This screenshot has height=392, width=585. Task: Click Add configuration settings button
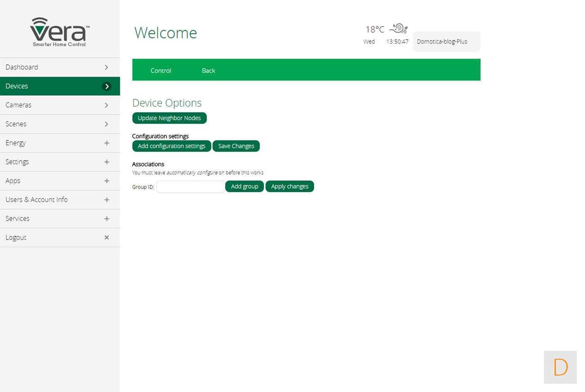(171, 146)
